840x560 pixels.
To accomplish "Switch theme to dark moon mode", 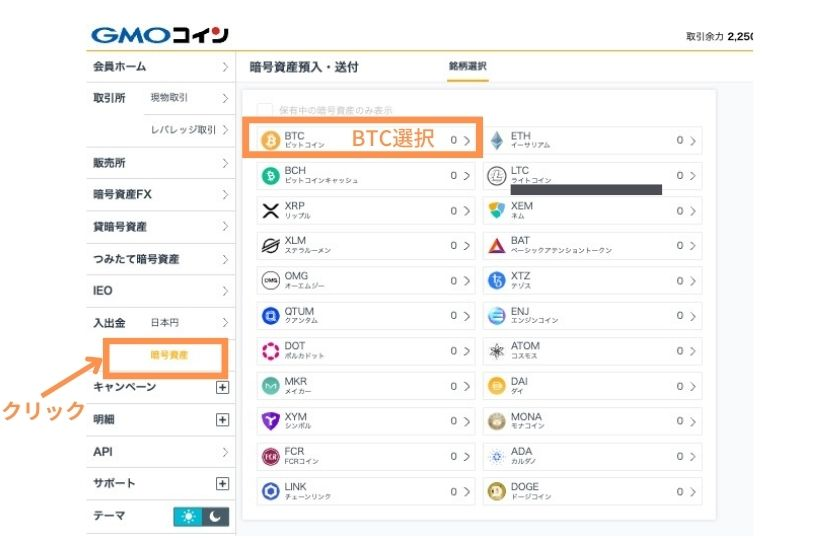I will coord(215,517).
